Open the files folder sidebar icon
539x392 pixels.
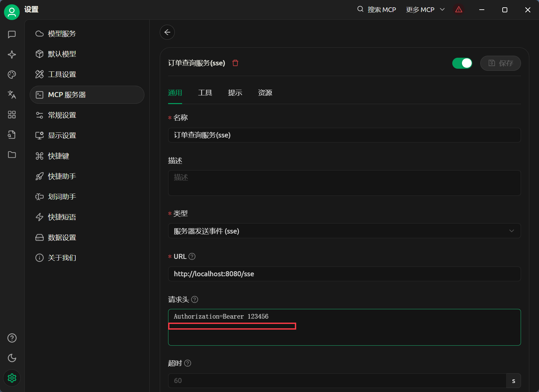tap(12, 155)
